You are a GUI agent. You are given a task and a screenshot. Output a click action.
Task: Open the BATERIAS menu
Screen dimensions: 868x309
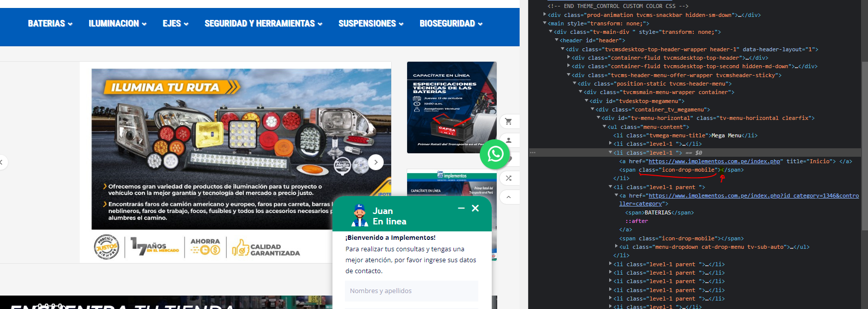coord(50,23)
